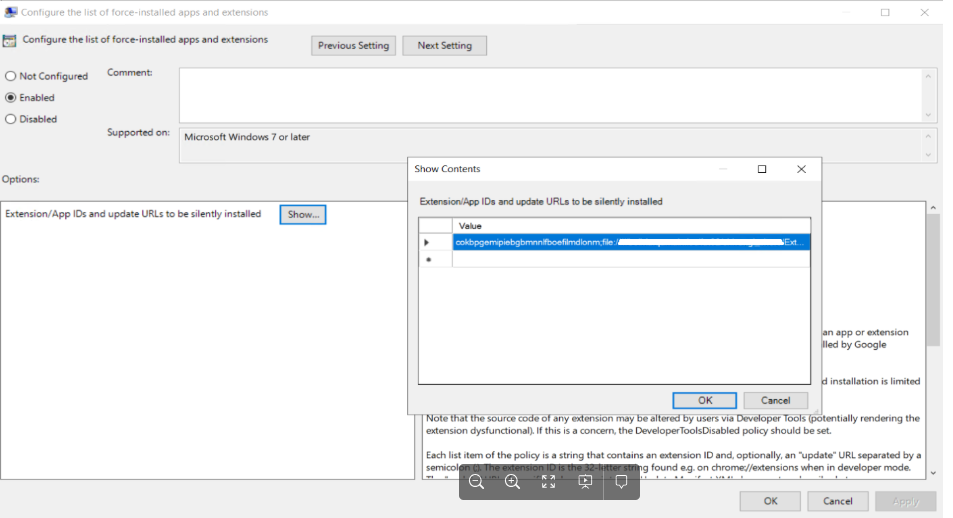This screenshot has height=518, width=953.
Task: Go to Next Setting policy
Action: coord(444,46)
